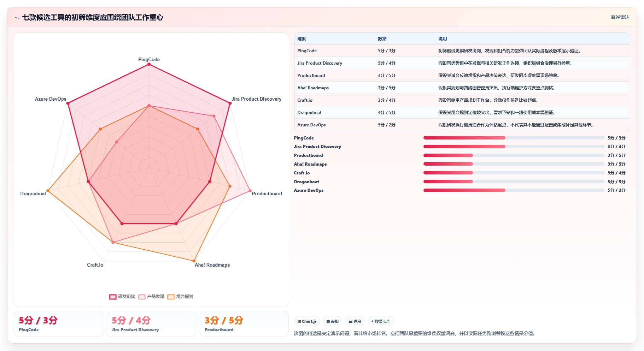Image resolution: width=644 pixels, height=351 pixels.
Task: Click the 表格 chip
Action: [332, 321]
